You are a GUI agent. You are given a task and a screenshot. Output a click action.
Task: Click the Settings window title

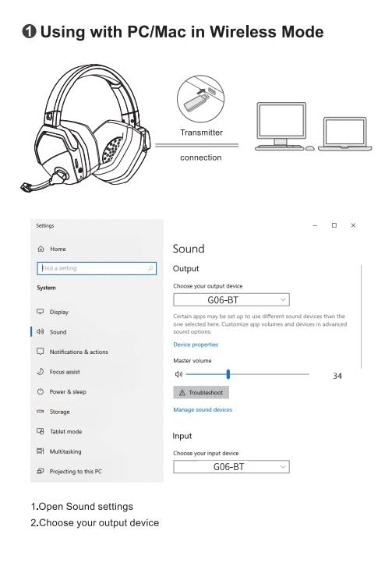44,225
